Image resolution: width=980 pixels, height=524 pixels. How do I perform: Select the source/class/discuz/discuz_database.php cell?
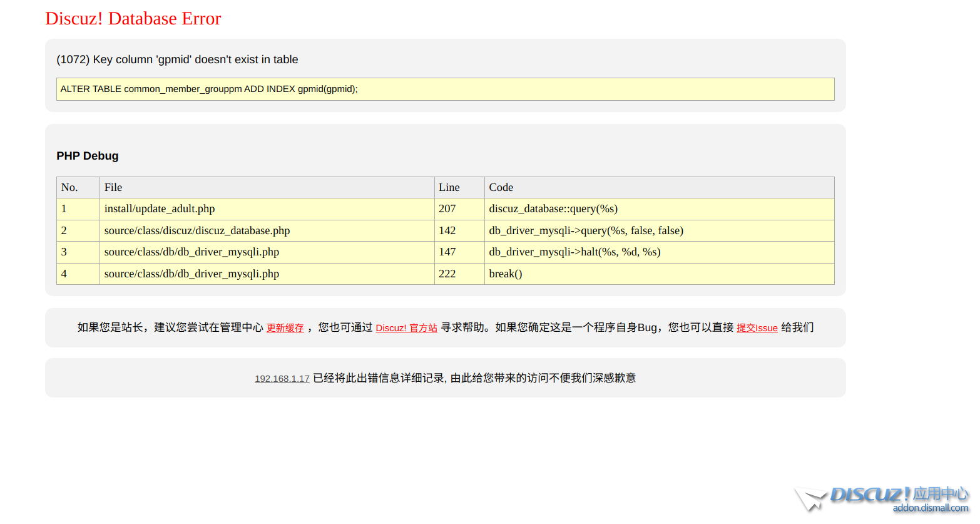click(x=197, y=230)
